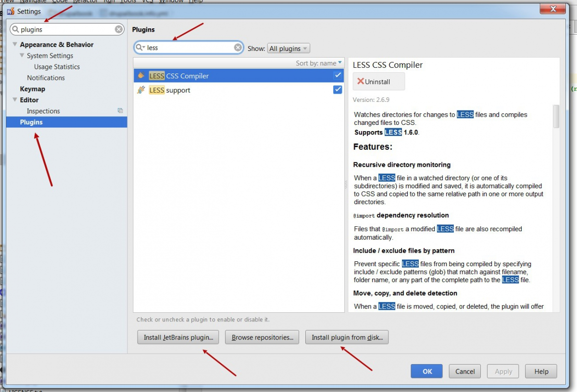Open the 'Sort by: name' dropdown
577x392 pixels.
319,63
